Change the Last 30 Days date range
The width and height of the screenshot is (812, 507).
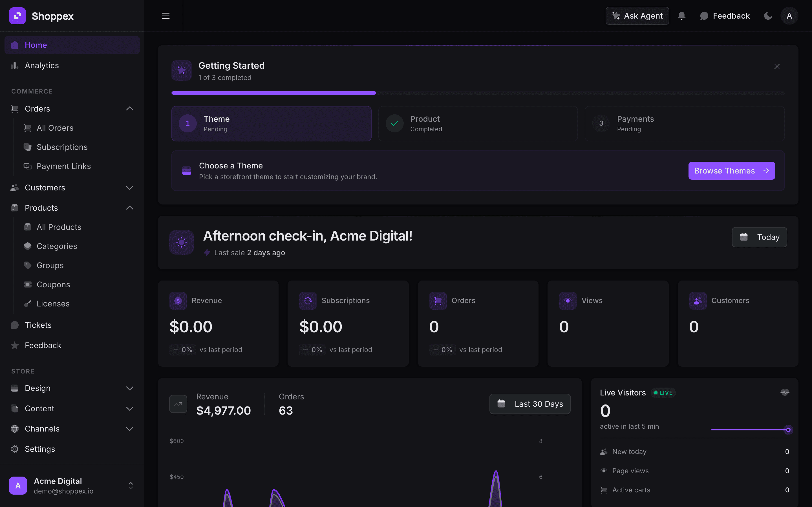(529, 404)
